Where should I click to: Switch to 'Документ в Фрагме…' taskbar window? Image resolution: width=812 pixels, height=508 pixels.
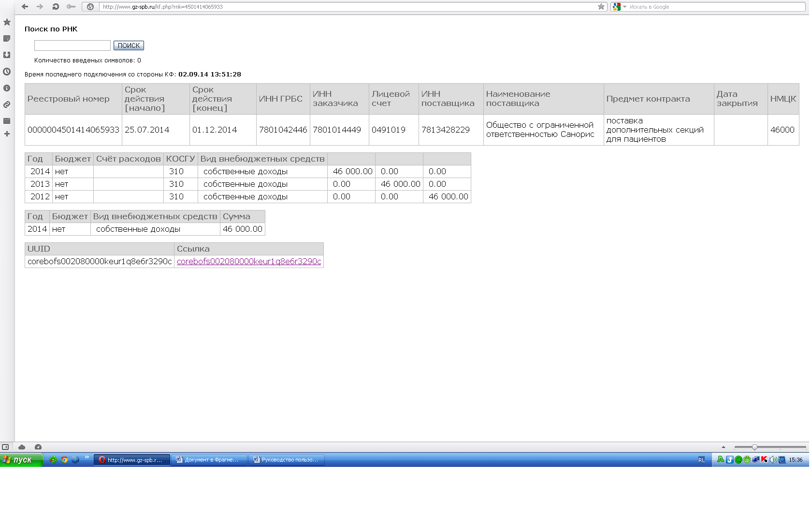209,460
